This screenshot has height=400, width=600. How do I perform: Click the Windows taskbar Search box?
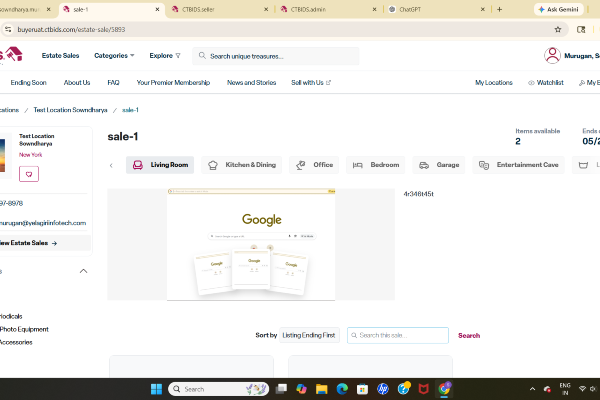[x=218, y=389]
